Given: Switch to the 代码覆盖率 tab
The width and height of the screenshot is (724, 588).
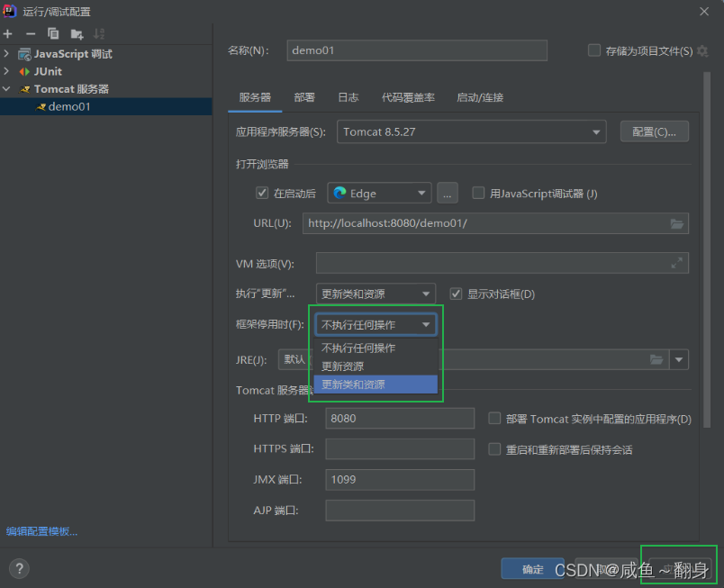Looking at the screenshot, I should pyautogui.click(x=408, y=97).
